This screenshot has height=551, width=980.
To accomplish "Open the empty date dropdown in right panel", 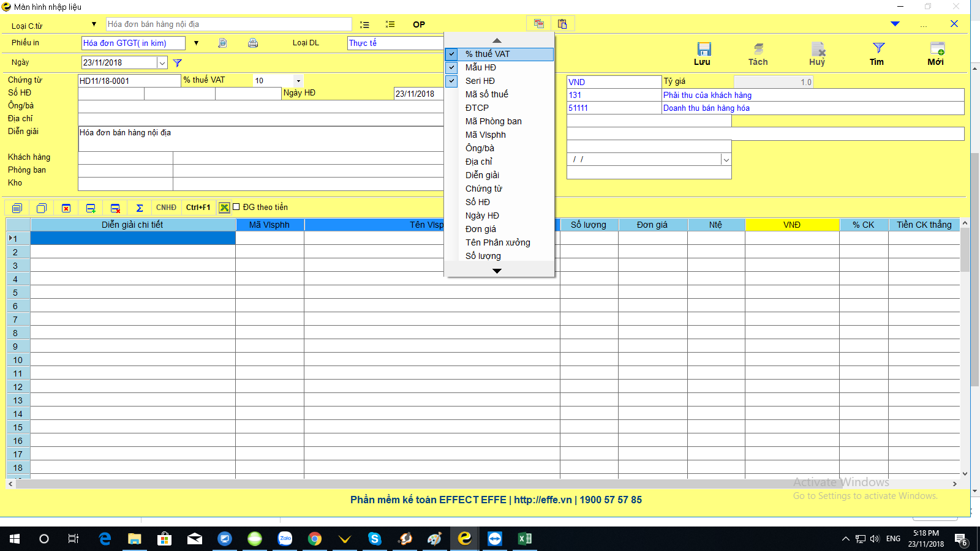I will pyautogui.click(x=726, y=160).
